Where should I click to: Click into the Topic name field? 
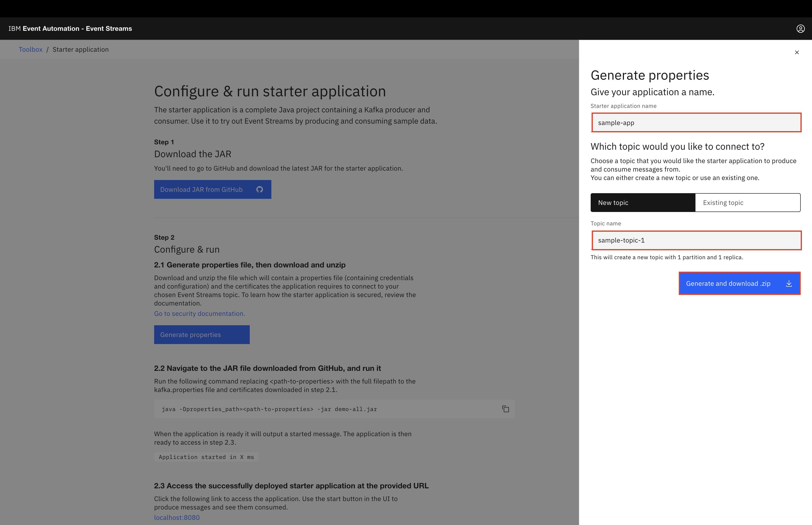point(696,240)
